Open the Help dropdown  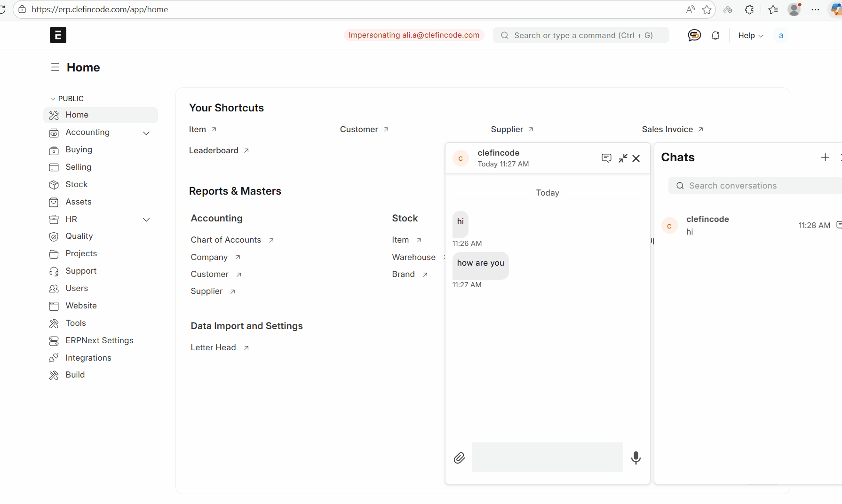click(x=750, y=35)
